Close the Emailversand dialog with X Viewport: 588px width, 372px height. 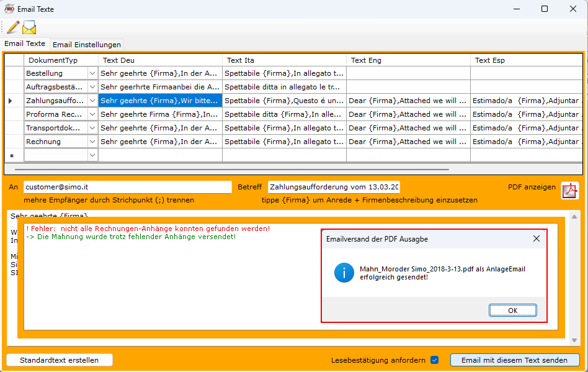tap(537, 238)
